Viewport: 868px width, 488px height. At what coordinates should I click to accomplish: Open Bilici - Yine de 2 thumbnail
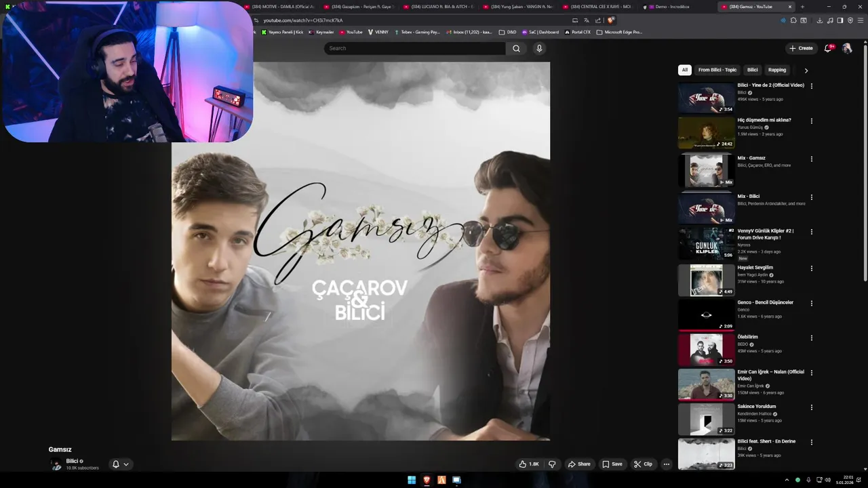(706, 98)
